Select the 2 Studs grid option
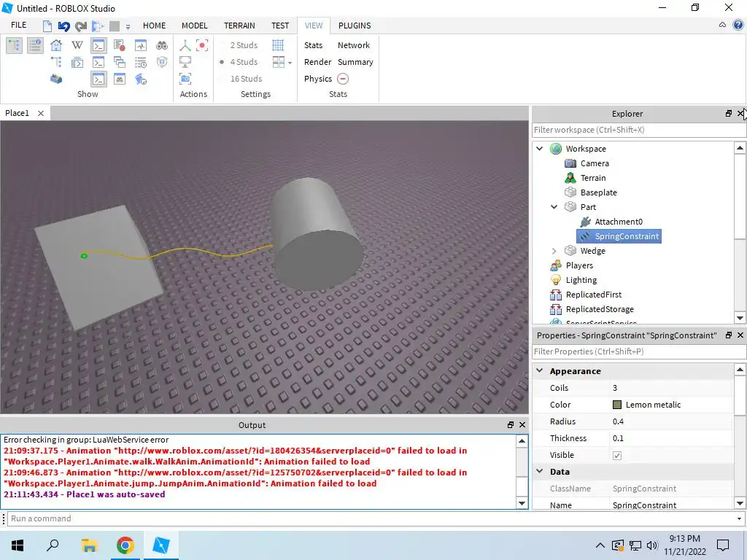This screenshot has height=560, width=747. [244, 45]
